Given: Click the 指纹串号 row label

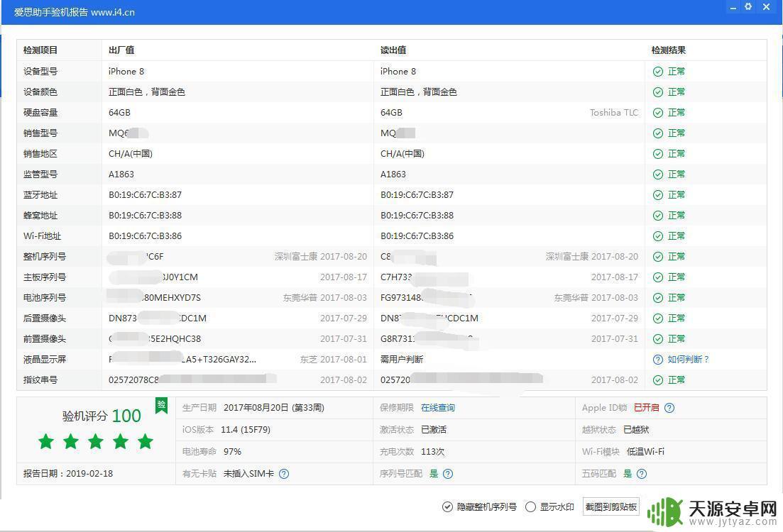Looking at the screenshot, I should click(x=40, y=379).
